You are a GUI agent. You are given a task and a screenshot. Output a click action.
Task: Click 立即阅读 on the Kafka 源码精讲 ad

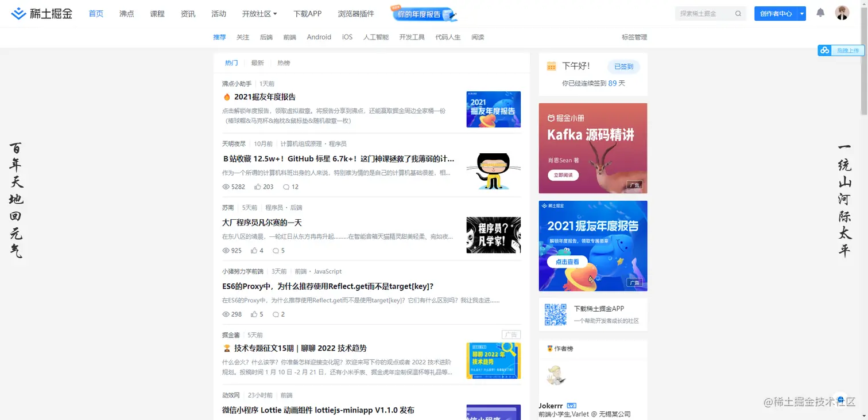pos(563,175)
